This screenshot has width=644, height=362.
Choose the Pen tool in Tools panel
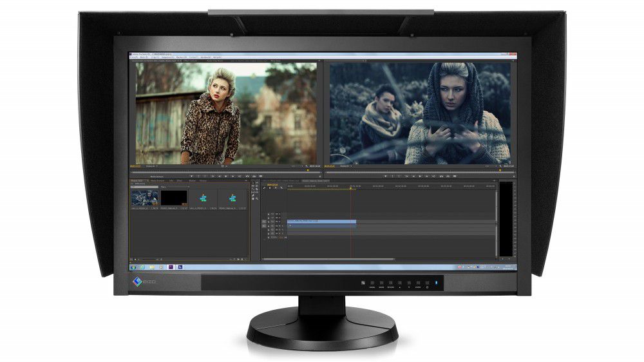tap(252, 195)
